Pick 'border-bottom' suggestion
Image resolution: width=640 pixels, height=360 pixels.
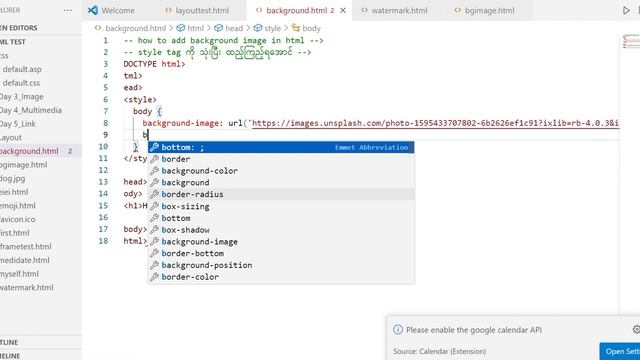pos(281,253)
